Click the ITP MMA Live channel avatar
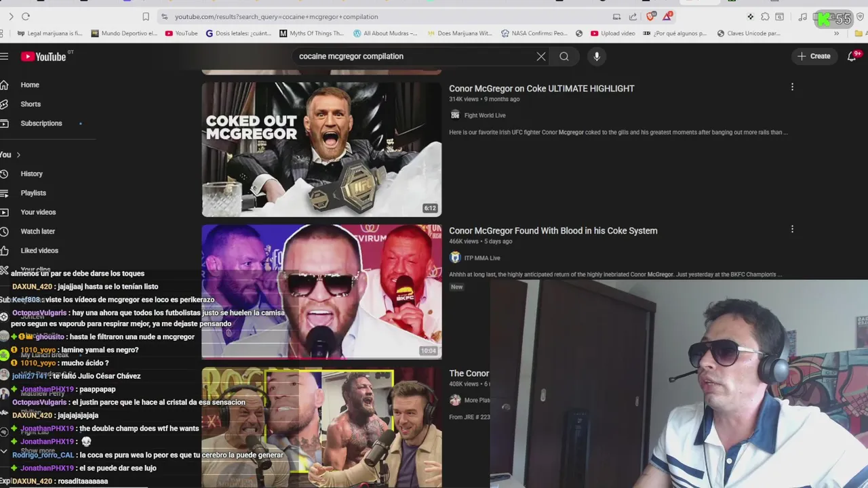 click(455, 258)
